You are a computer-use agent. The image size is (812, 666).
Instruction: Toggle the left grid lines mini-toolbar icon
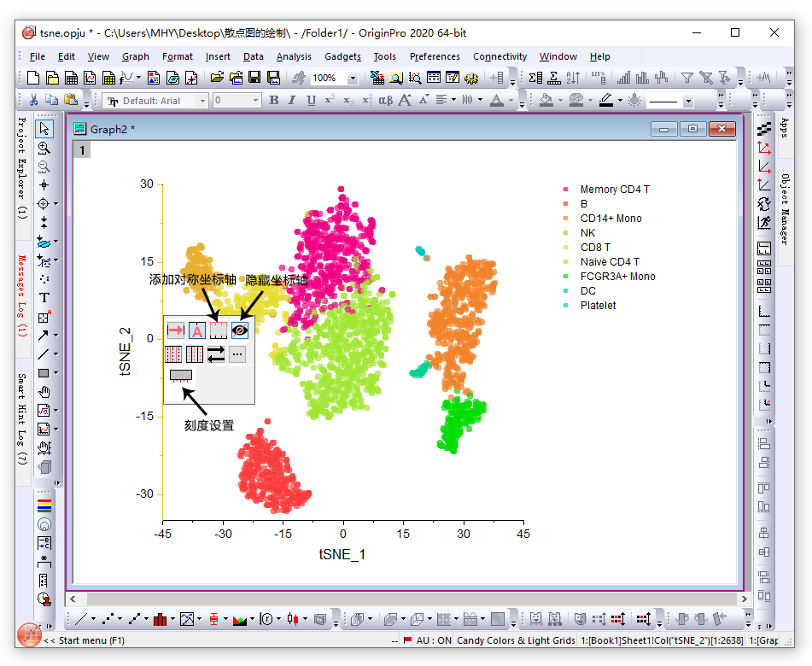173,354
